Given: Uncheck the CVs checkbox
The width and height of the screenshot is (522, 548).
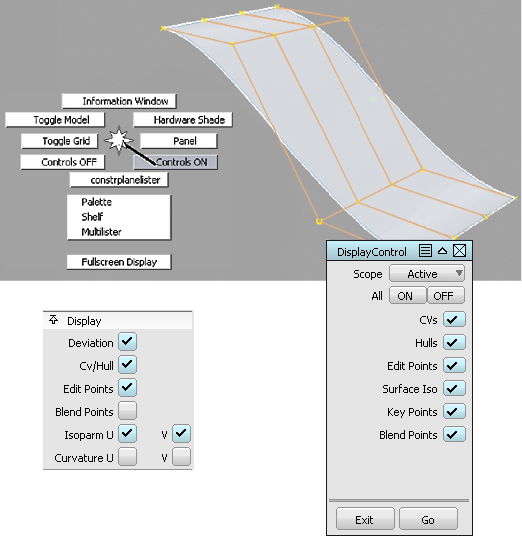Looking at the screenshot, I should [454, 319].
